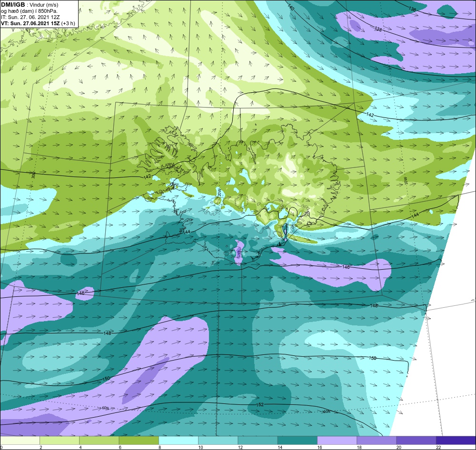The height and width of the screenshot is (450, 476).
Task: Click the legend tick label '20'
Action: 398,447
